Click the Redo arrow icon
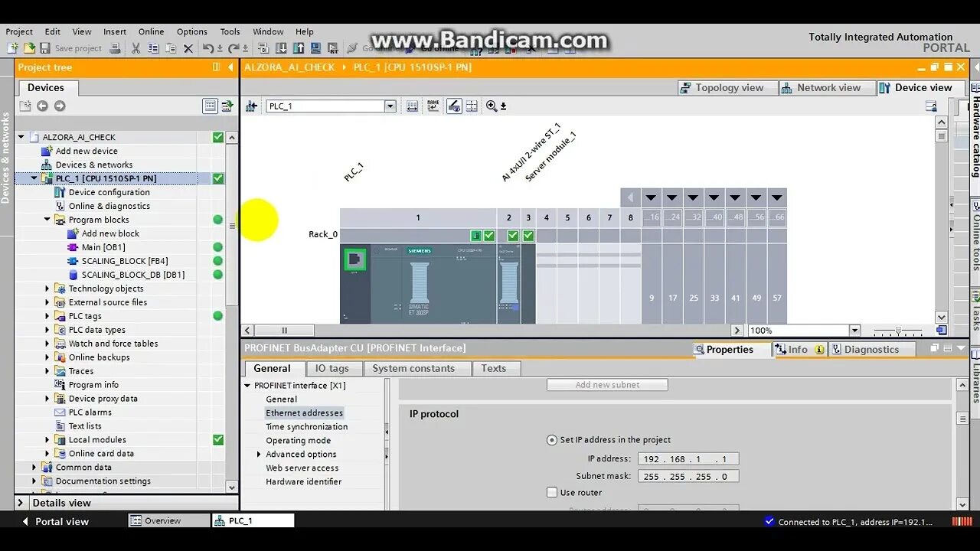Viewport: 980px width, 551px height. (x=233, y=48)
